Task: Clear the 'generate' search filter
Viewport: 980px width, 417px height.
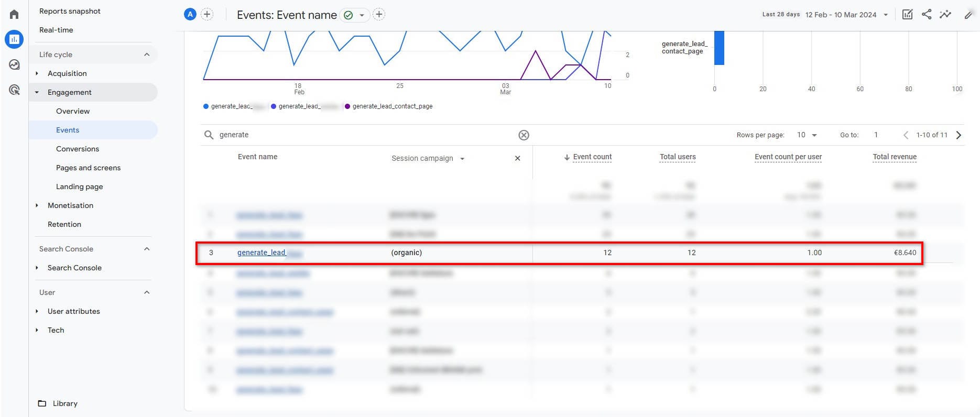Action: tap(524, 135)
